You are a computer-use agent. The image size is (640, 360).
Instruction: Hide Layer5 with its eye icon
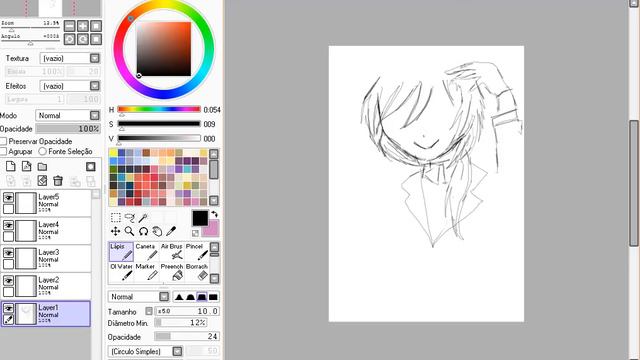point(8,198)
